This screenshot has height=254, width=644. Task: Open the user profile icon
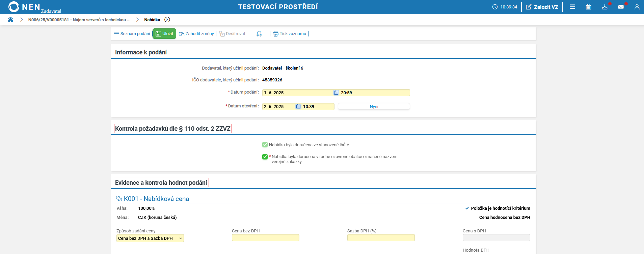637,7
